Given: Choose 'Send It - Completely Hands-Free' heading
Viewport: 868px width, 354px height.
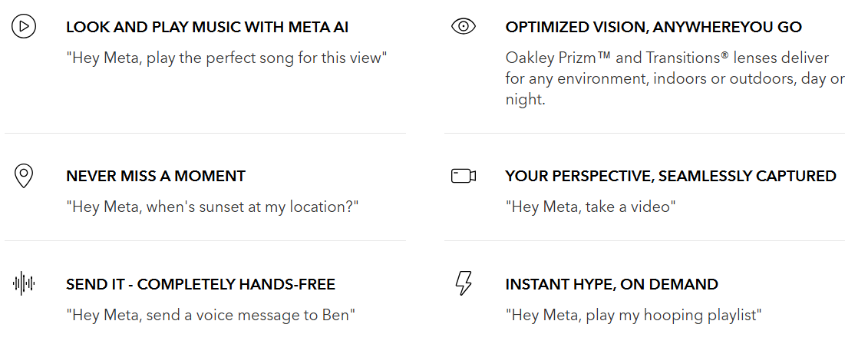Looking at the screenshot, I should coord(200,284).
